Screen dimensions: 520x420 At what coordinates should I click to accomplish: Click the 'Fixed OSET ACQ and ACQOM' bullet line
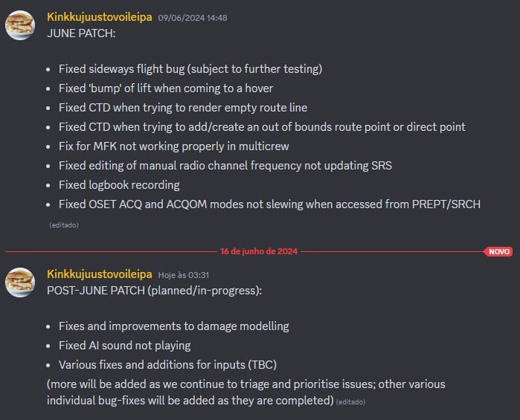pyautogui.click(x=269, y=204)
